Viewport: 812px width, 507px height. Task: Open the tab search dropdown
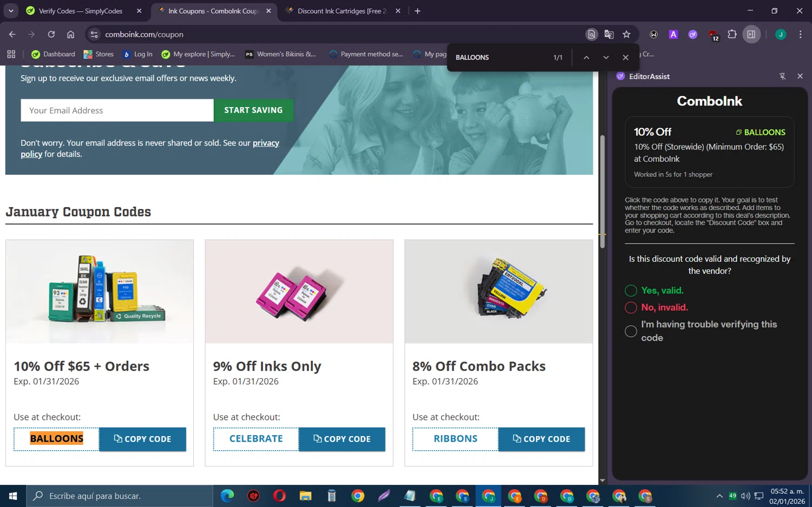click(11, 11)
